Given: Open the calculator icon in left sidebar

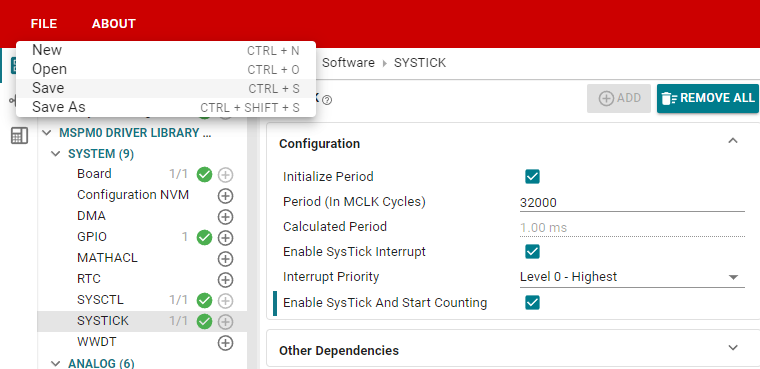Looking at the screenshot, I should (x=19, y=136).
